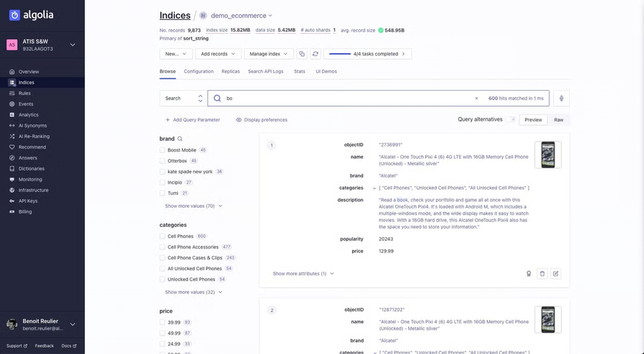The image size is (644, 354).
Task: Switch to the UI Demos tab
Action: point(326,72)
